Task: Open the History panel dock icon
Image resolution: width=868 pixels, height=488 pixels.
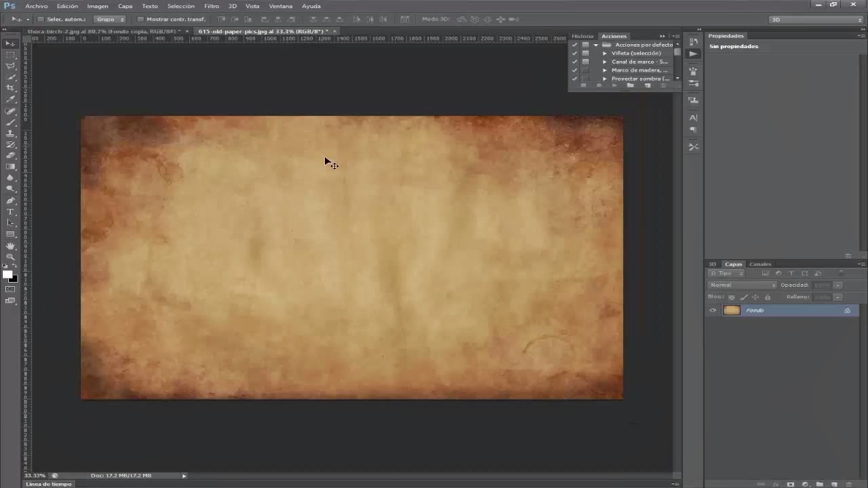Action: click(x=693, y=42)
